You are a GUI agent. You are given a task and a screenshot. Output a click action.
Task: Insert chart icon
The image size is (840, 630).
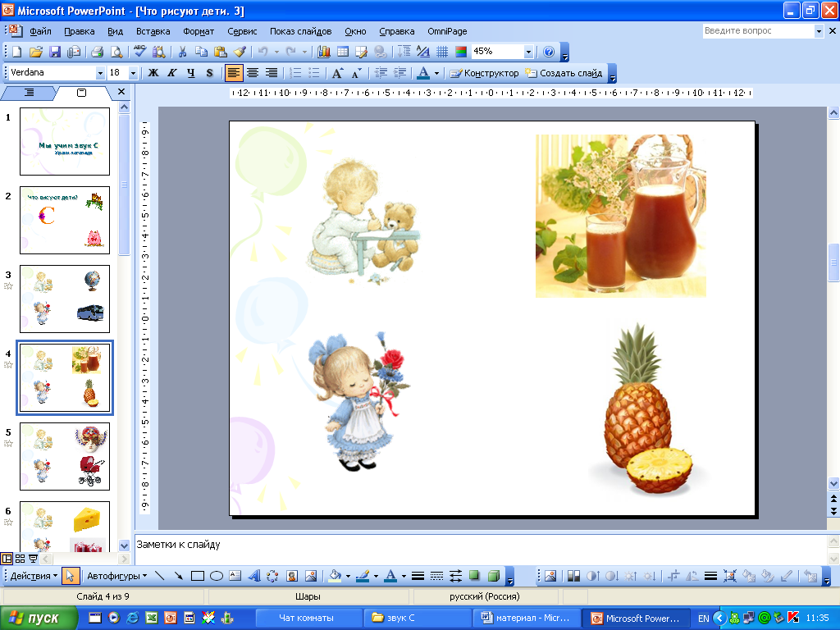pos(323,52)
